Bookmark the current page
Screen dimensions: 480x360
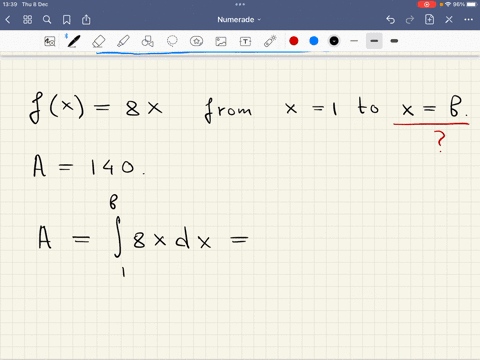(x=67, y=20)
